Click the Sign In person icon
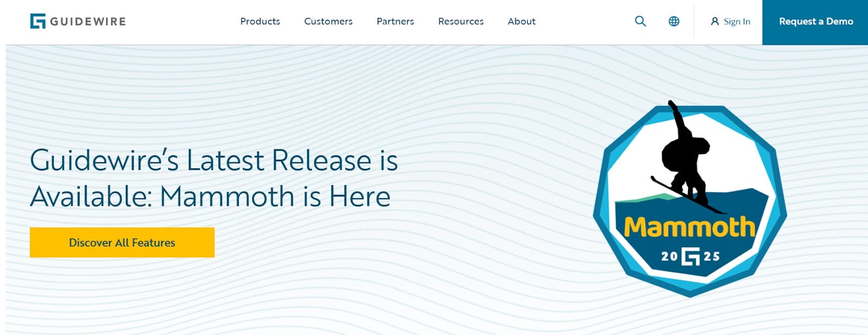868x335 pixels. 715,21
